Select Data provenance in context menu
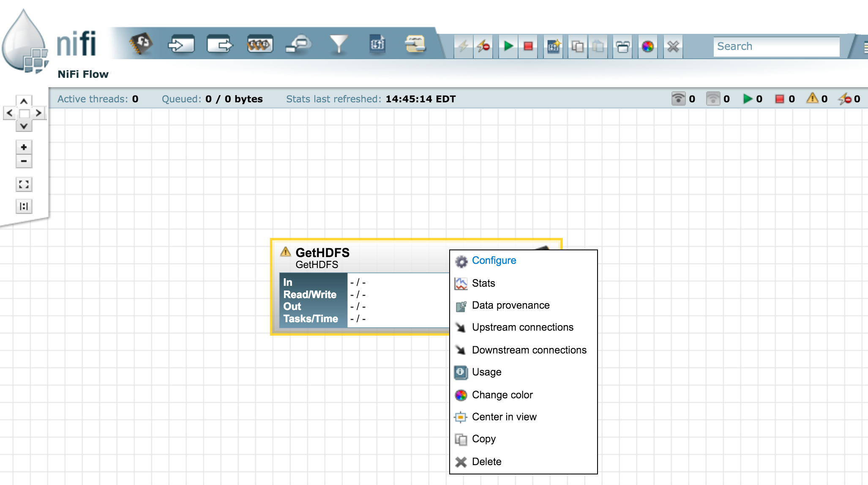This screenshot has height=485, width=868. 510,305
